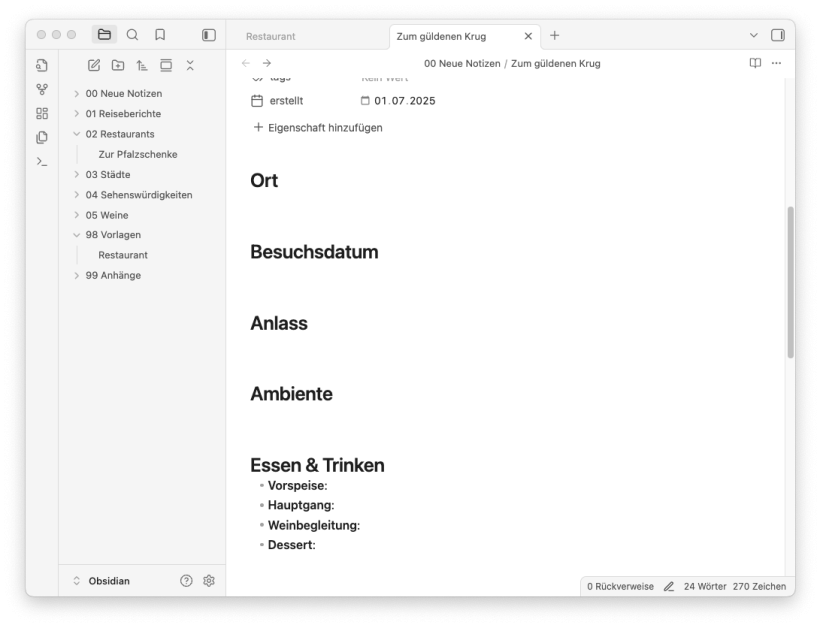This screenshot has width=820, height=628.
Task: Open graph view from ribbon
Action: point(42,89)
